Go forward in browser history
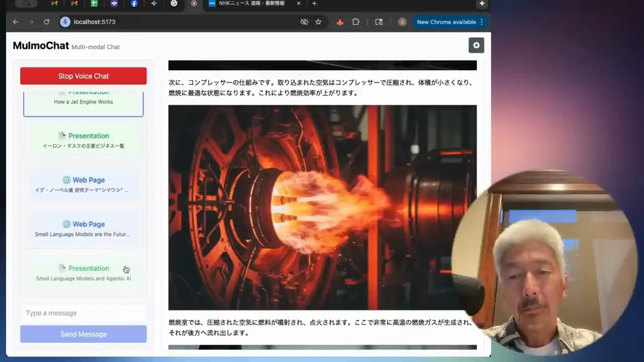Screen dimensions: 644x362 (x=31, y=22)
